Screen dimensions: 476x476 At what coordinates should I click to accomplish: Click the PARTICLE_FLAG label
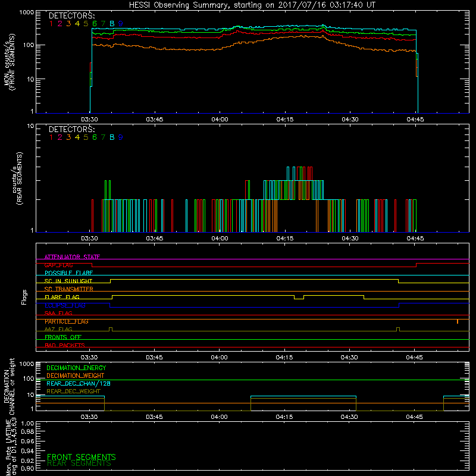pos(67,321)
